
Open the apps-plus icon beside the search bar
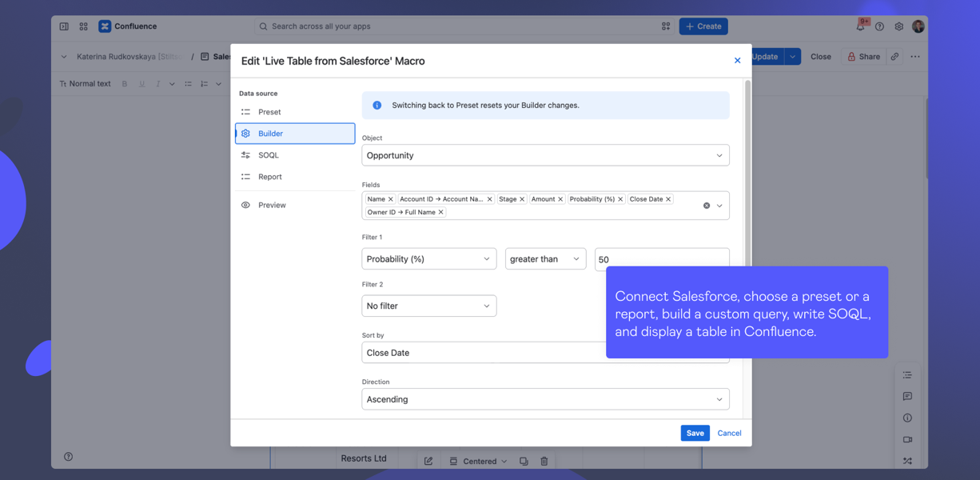(x=666, y=26)
